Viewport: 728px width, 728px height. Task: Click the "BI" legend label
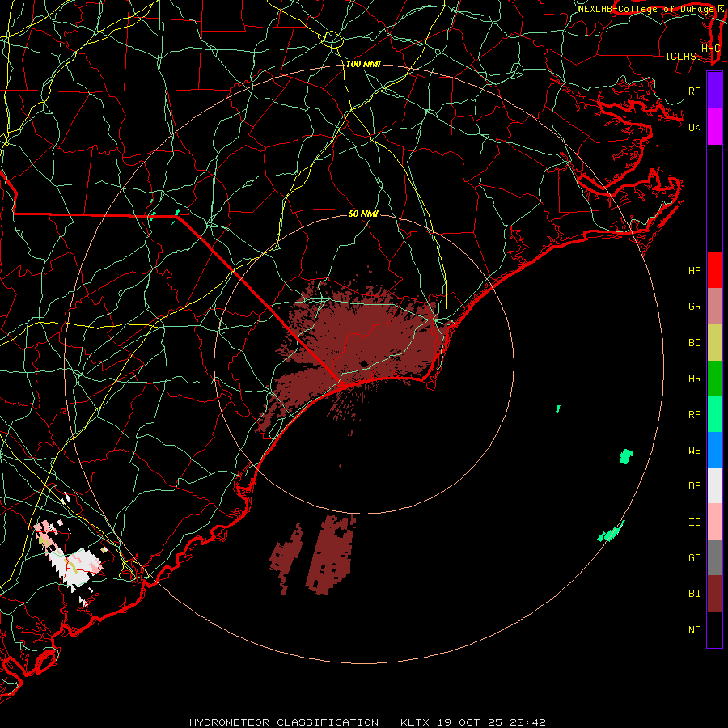[x=694, y=594]
